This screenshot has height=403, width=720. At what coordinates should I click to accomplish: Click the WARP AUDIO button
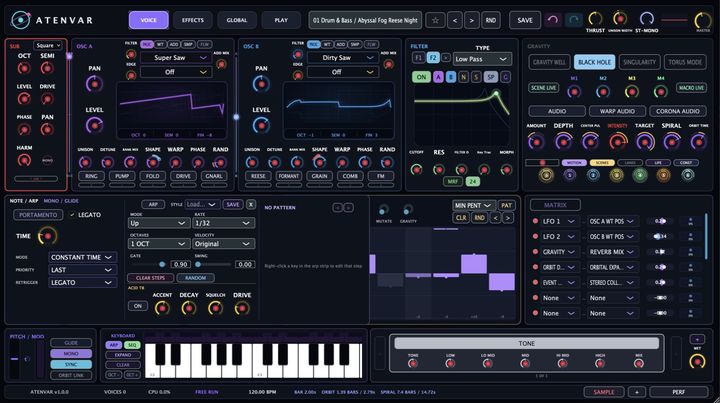pyautogui.click(x=617, y=111)
